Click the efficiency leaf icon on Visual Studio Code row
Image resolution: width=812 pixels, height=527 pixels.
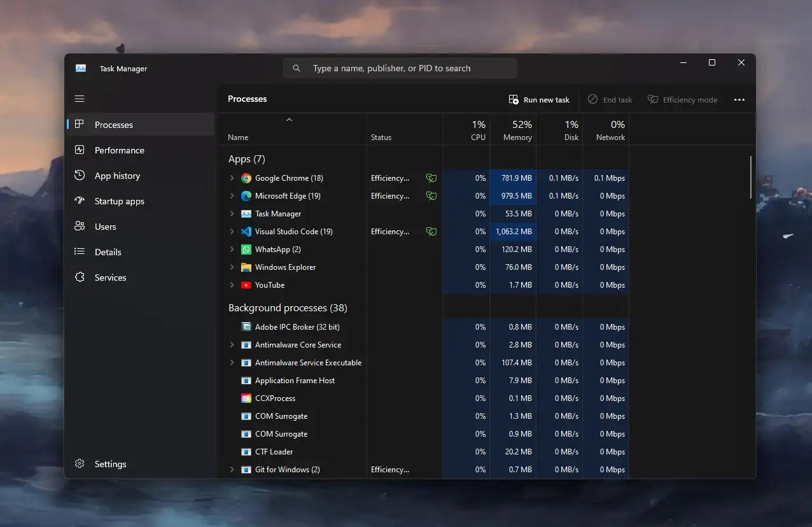tap(431, 232)
